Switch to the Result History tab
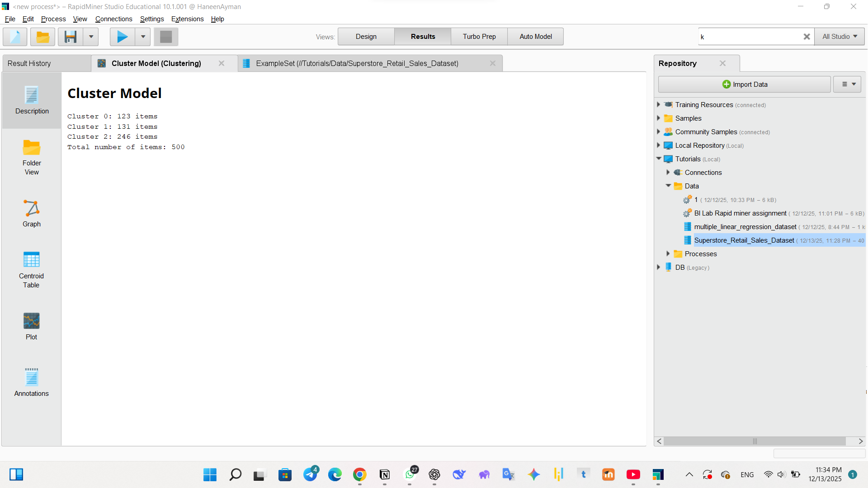This screenshot has width=868, height=488. [x=47, y=63]
